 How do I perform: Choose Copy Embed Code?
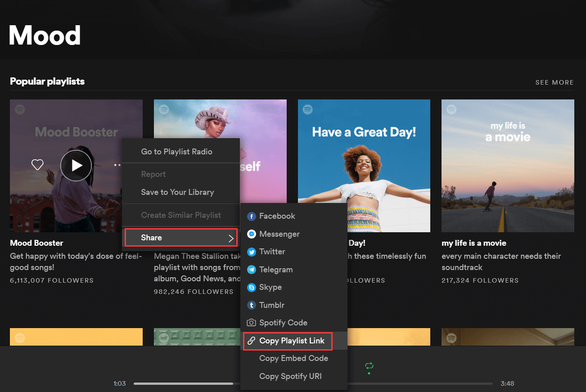(293, 358)
